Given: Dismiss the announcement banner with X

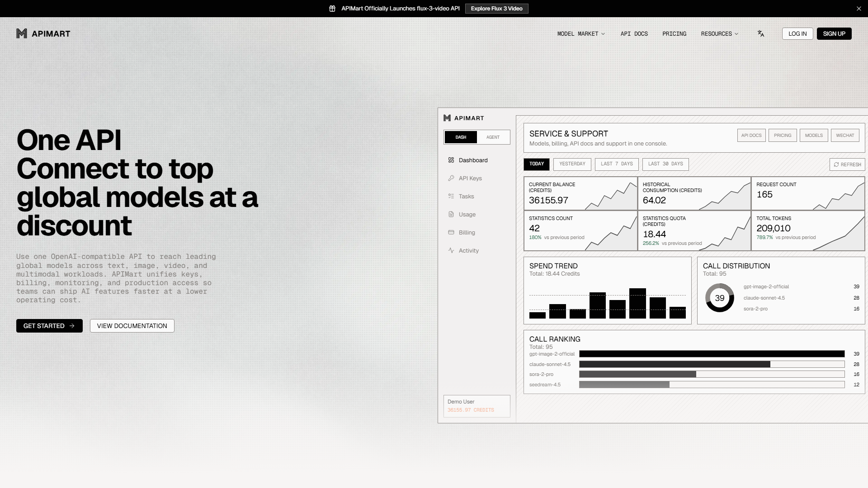Looking at the screenshot, I should 859,9.
